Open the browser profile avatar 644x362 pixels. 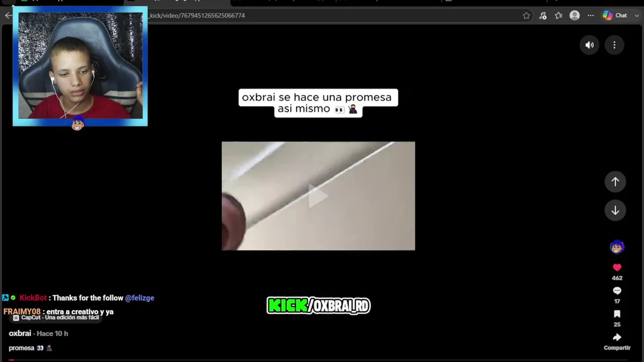tap(575, 16)
